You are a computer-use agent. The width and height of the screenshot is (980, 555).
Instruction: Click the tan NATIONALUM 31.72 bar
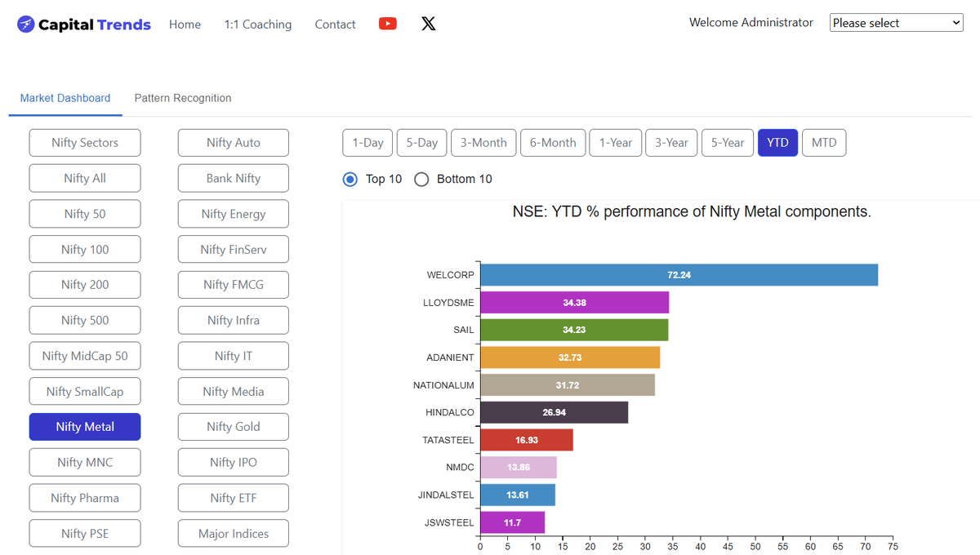tap(568, 385)
